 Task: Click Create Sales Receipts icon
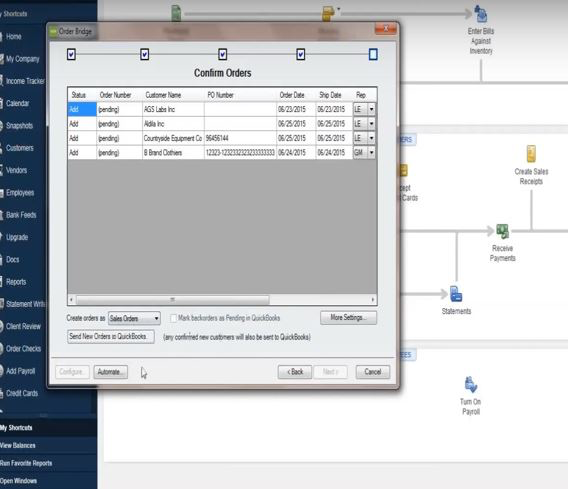[531, 154]
